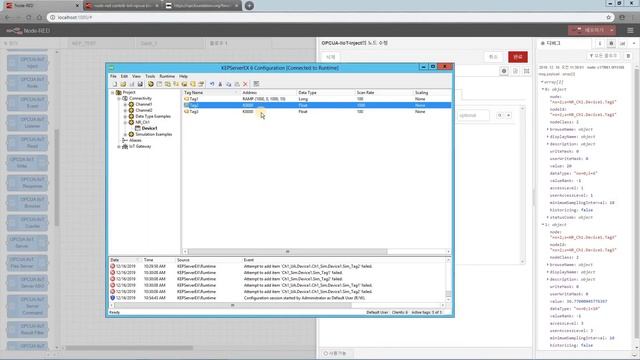Click Data Type column header
This screenshot has height=360, width=640.
[x=326, y=93]
